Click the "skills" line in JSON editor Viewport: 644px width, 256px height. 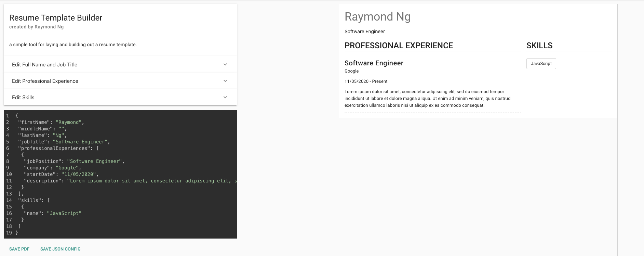point(34,200)
